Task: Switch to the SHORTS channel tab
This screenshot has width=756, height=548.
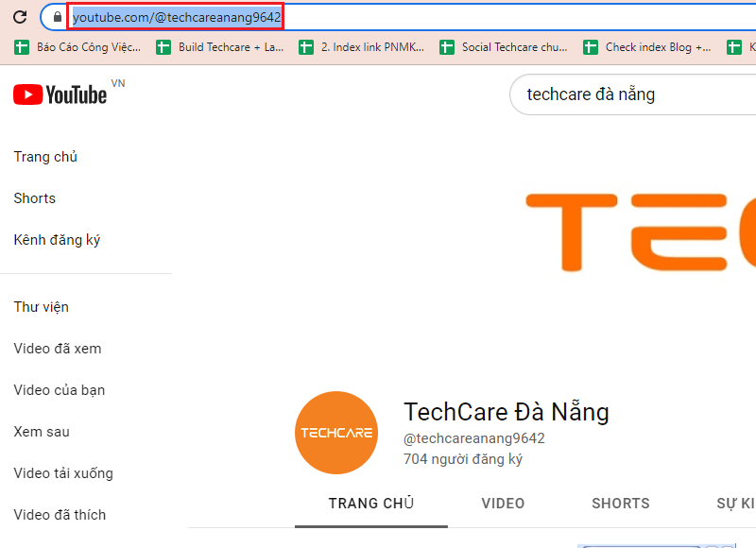Action: (x=620, y=504)
